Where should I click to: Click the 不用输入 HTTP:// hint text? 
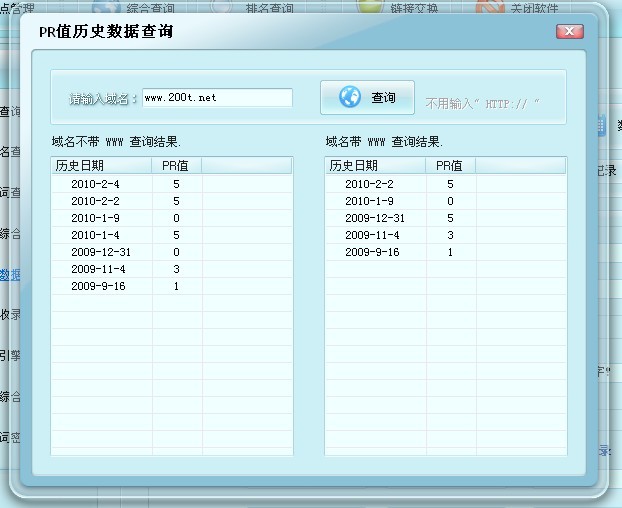(482, 104)
